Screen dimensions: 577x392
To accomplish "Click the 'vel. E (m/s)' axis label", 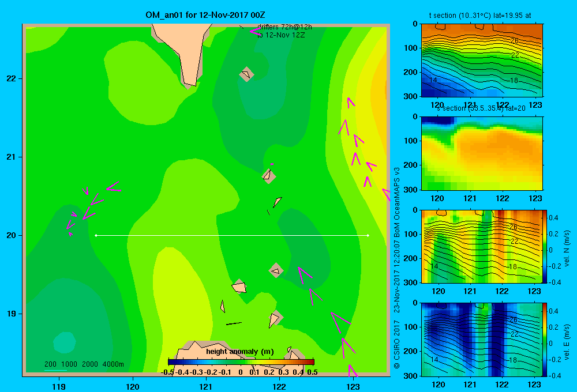I will coord(567,342).
